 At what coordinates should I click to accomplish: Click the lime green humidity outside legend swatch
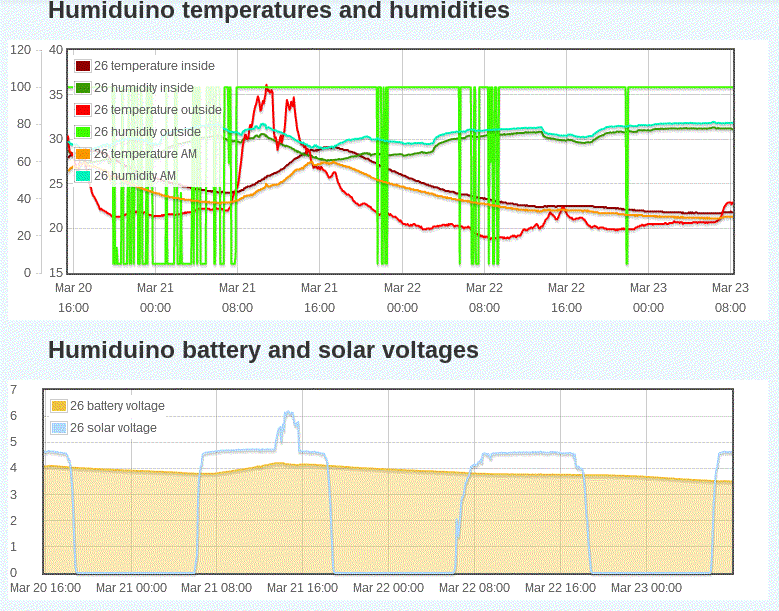(83, 132)
